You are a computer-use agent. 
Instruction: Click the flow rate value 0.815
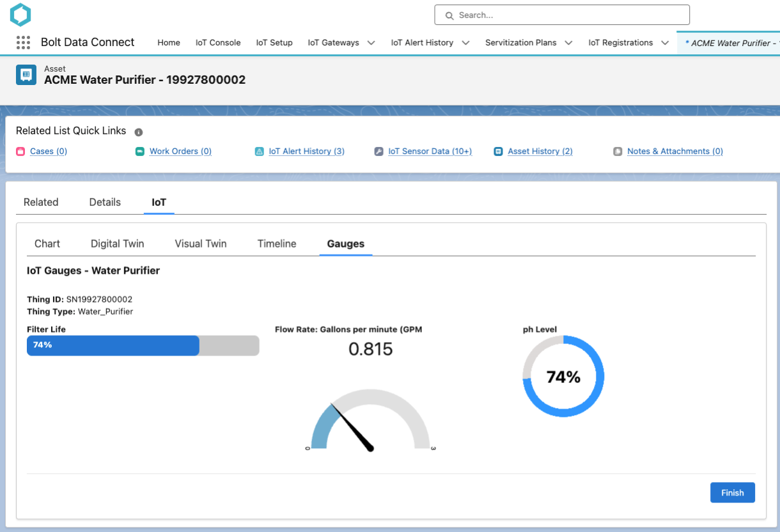click(371, 349)
